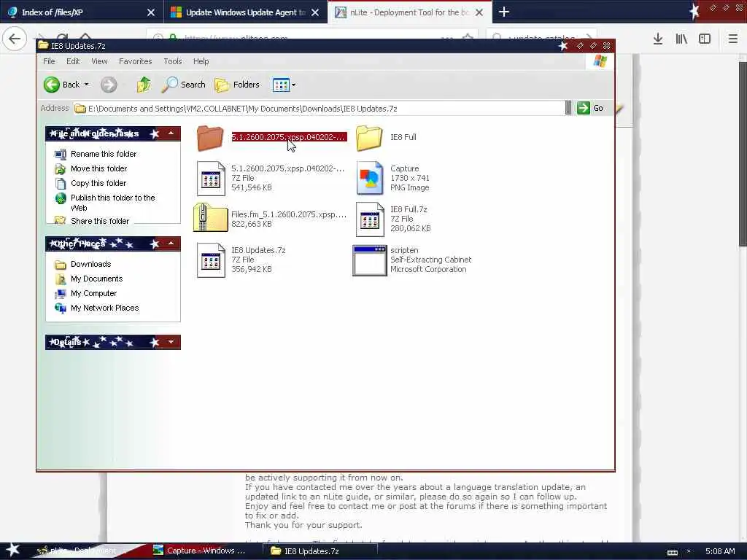Screen dimensions: 747x560
Task: Click the 'Capture' file name text
Action: point(404,168)
